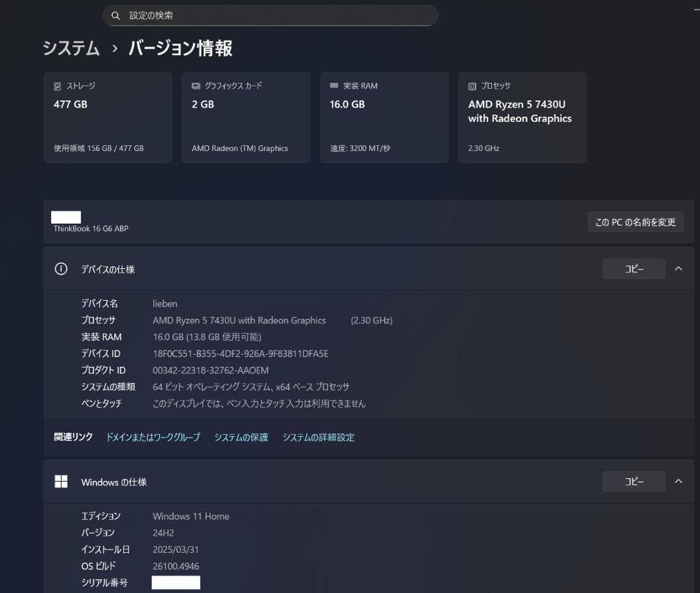Viewport: 700px width, 593px height.
Task: Click the processor icon on the プロセッサ card
Action: 471,85
